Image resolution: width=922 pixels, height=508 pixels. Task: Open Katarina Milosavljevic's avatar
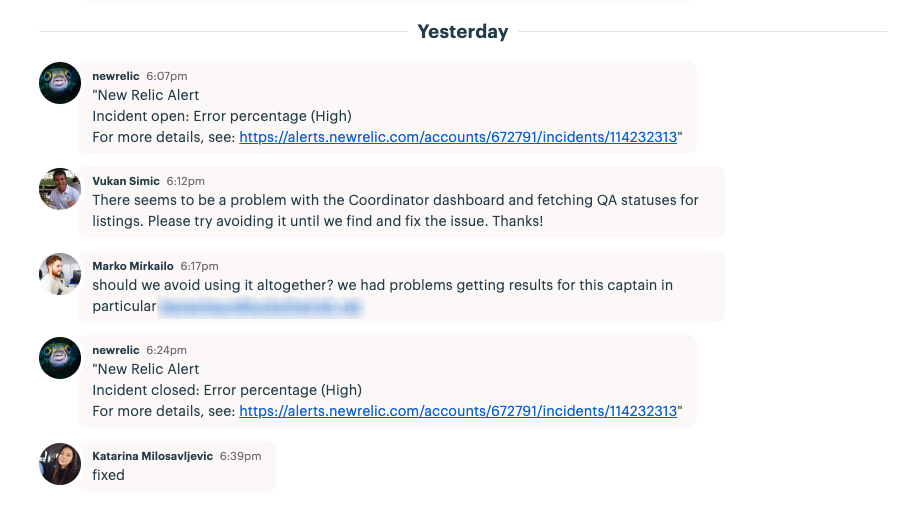60,464
